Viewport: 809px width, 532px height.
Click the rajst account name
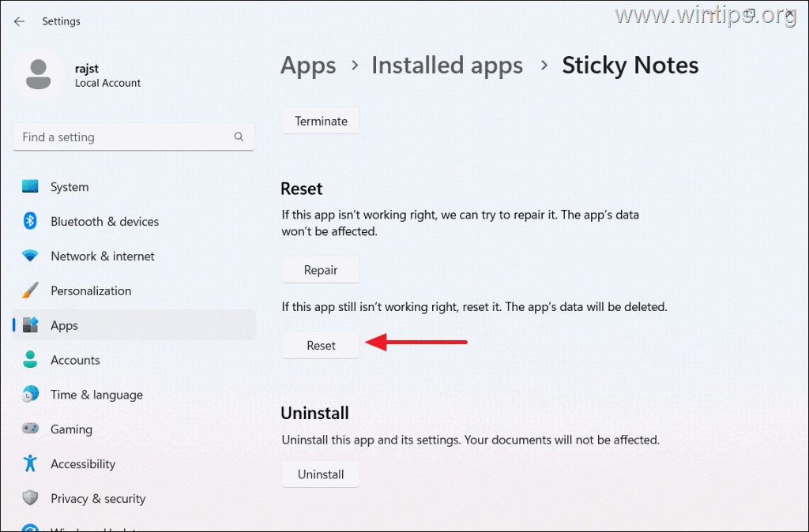87,68
